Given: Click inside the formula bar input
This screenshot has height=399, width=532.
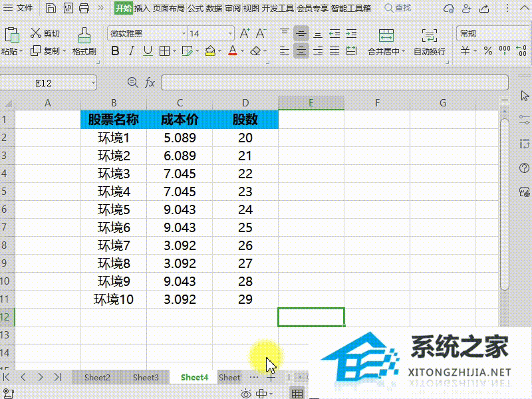Looking at the screenshot, I should [x=334, y=82].
